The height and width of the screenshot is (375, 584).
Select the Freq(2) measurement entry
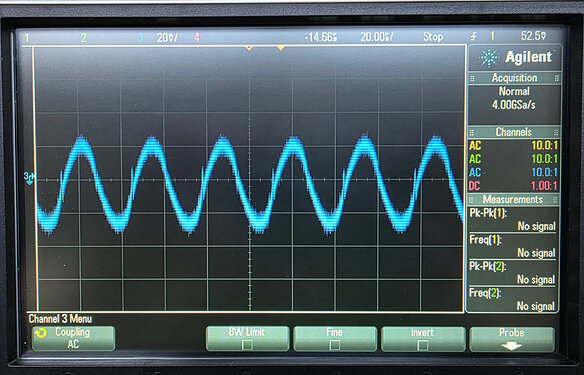[512, 300]
